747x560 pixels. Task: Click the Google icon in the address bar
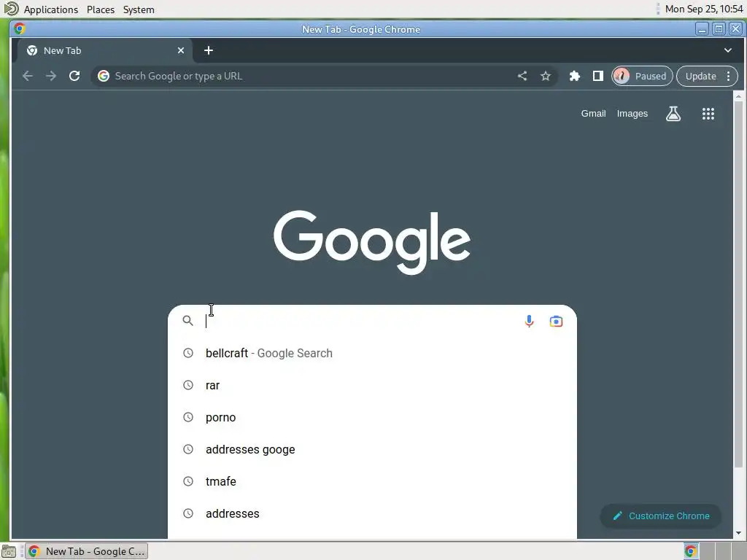click(x=104, y=76)
